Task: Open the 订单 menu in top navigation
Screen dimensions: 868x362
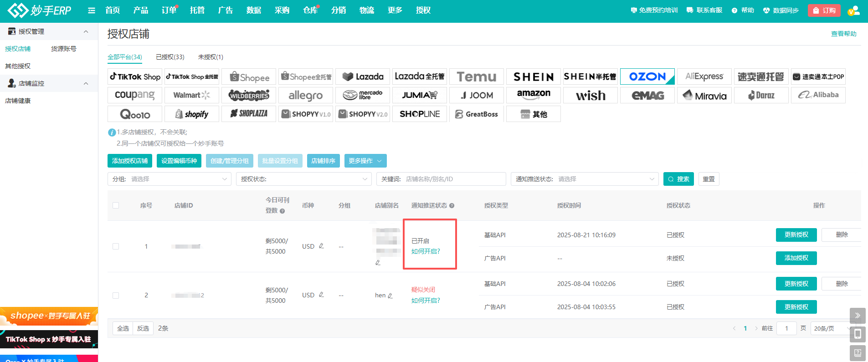Action: point(169,10)
